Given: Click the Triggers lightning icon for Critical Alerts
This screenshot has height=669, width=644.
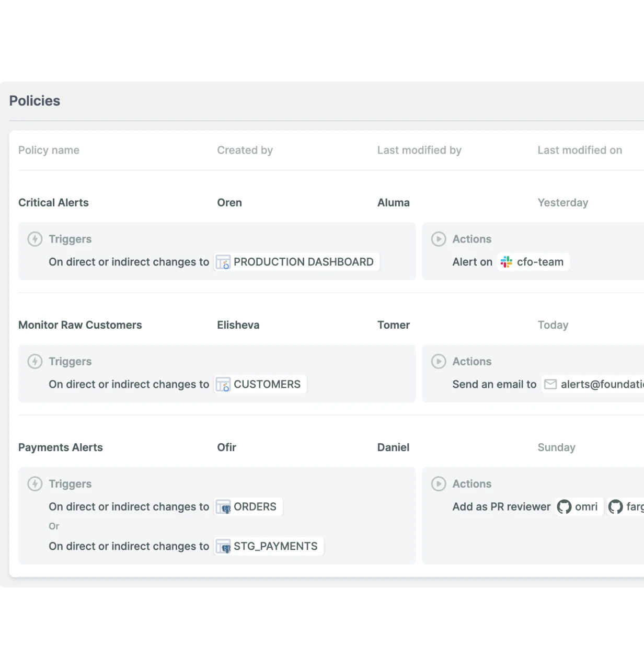Looking at the screenshot, I should (x=34, y=239).
